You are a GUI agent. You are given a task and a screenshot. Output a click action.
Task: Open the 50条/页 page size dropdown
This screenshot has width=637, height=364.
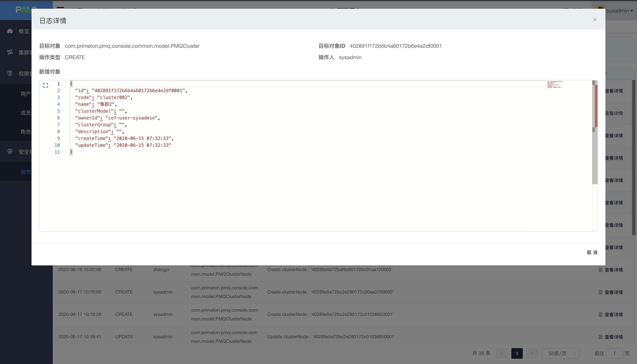click(560, 353)
